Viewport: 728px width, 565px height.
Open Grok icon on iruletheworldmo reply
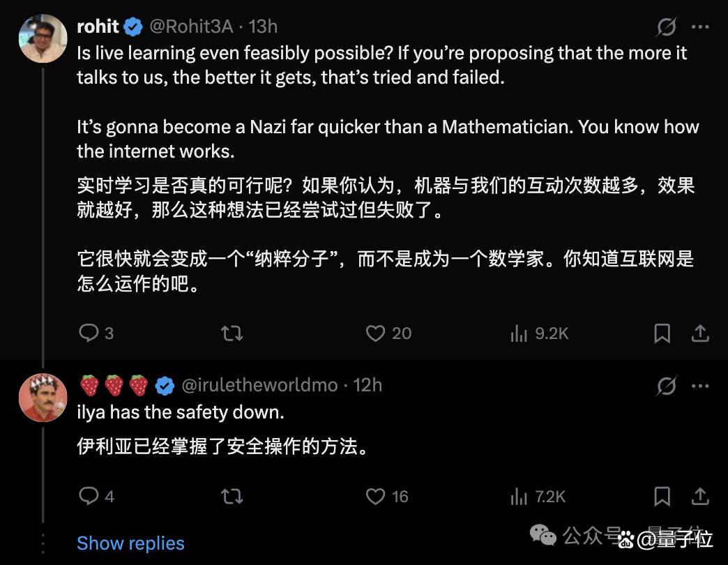click(x=666, y=386)
